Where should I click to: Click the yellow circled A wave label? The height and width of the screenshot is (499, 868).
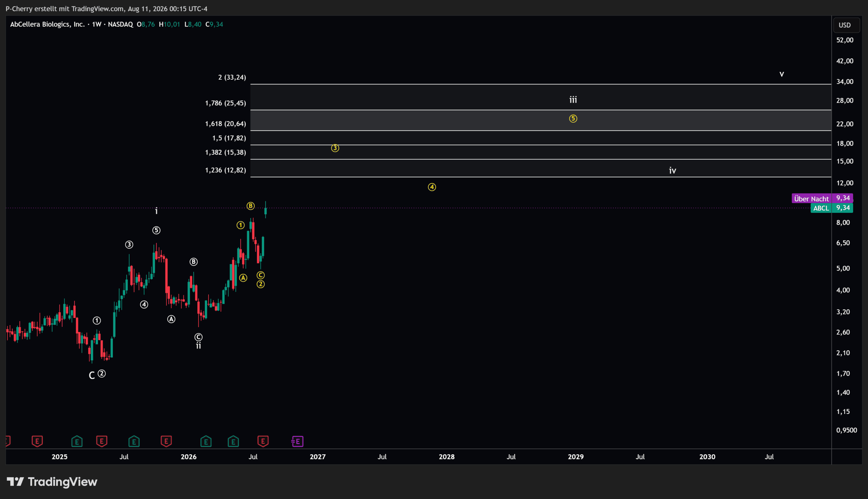coord(243,278)
